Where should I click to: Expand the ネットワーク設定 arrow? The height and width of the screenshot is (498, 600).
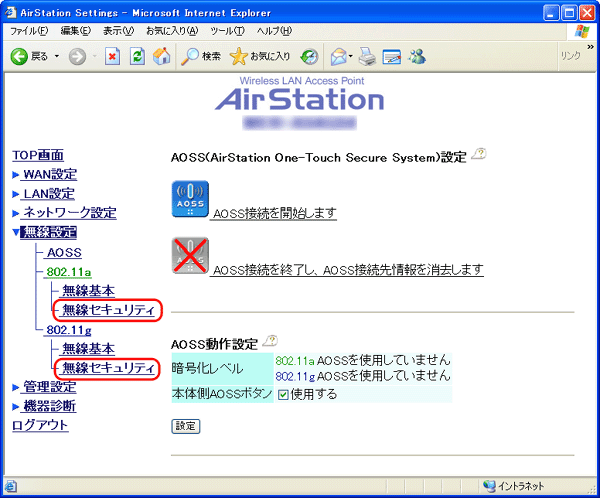[15, 213]
